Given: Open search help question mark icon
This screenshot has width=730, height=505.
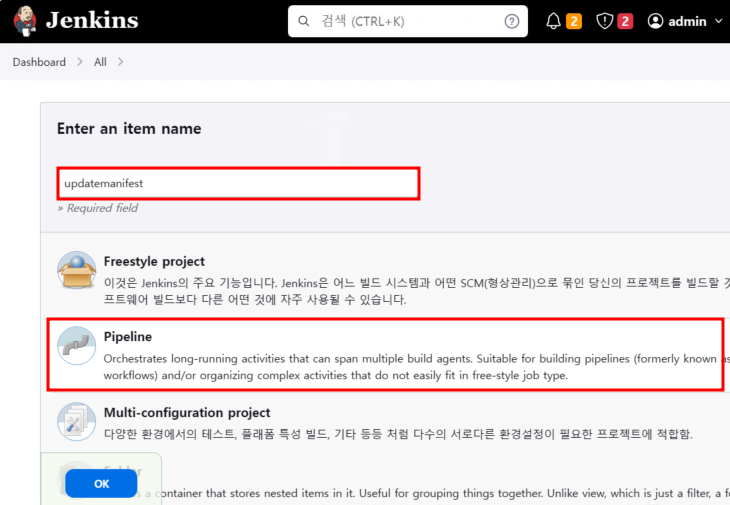Looking at the screenshot, I should point(512,21).
